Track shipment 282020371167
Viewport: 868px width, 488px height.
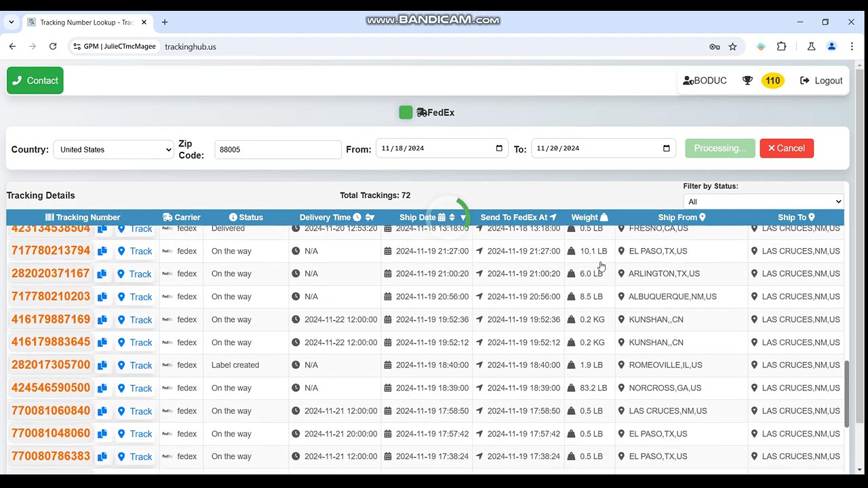pyautogui.click(x=134, y=274)
